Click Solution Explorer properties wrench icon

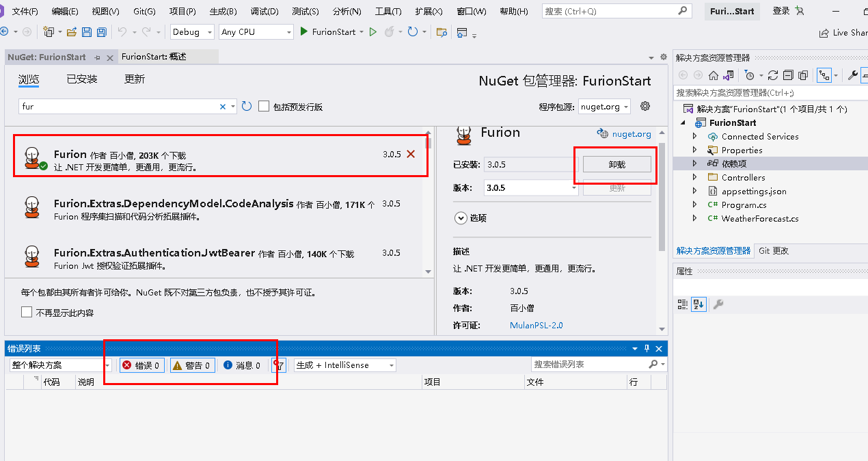click(852, 75)
